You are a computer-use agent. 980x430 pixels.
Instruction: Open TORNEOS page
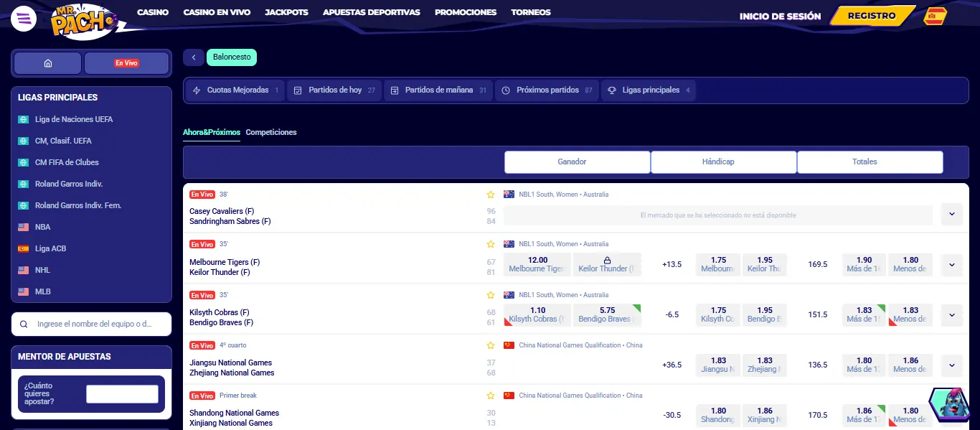[x=531, y=13]
